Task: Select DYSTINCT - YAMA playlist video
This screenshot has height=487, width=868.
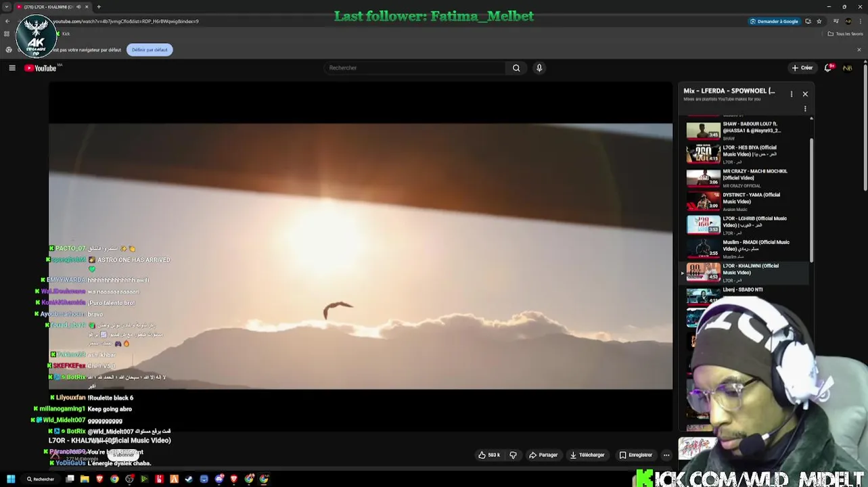Action: (746, 202)
